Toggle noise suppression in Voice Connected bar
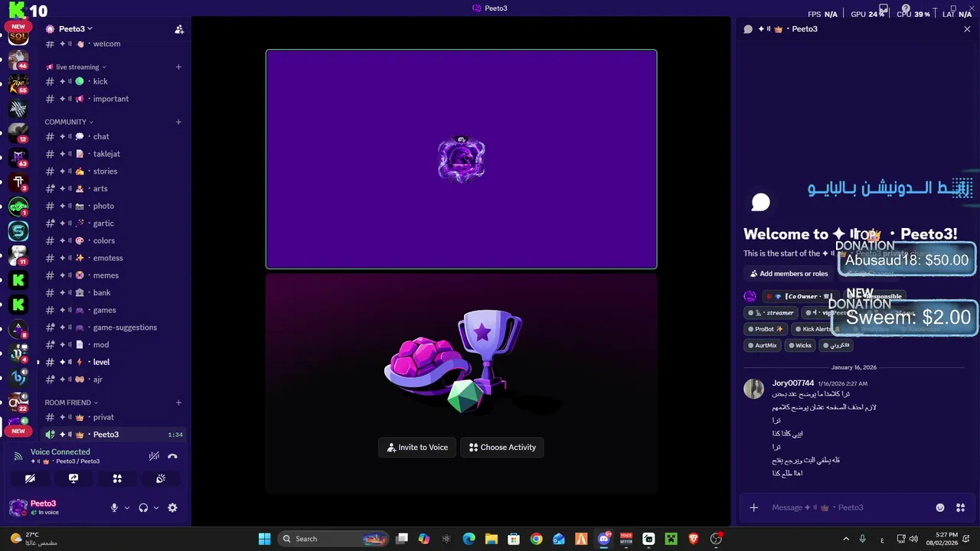The width and height of the screenshot is (980, 551). (154, 456)
